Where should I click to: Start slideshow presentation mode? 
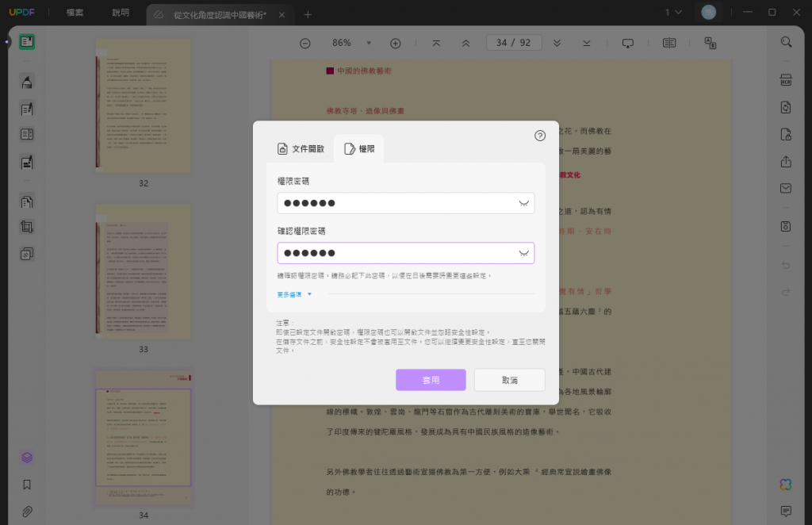coord(628,43)
